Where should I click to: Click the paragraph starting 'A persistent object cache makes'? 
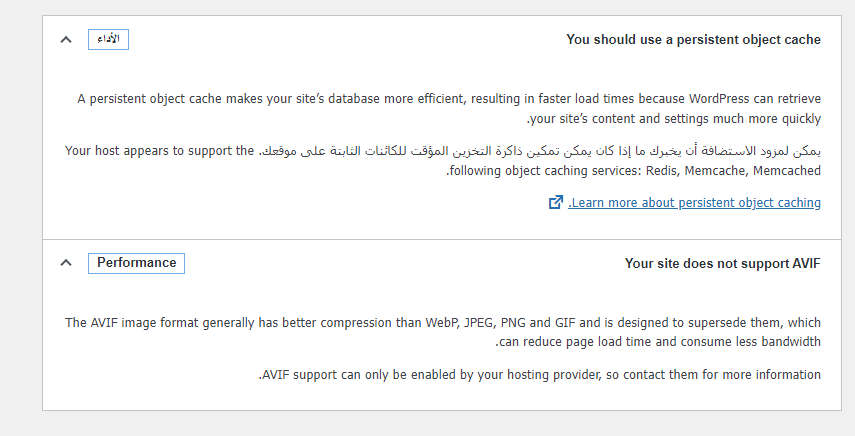448,99
